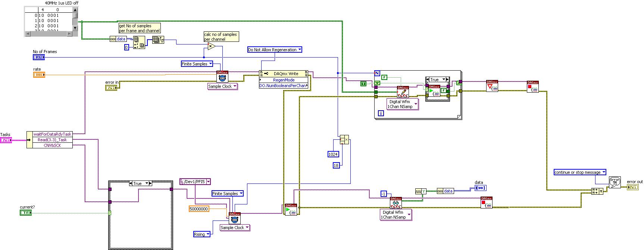Select the Read(3.3)_Task unbundle element
This screenshot has width=644, height=250.
[x=53, y=140]
